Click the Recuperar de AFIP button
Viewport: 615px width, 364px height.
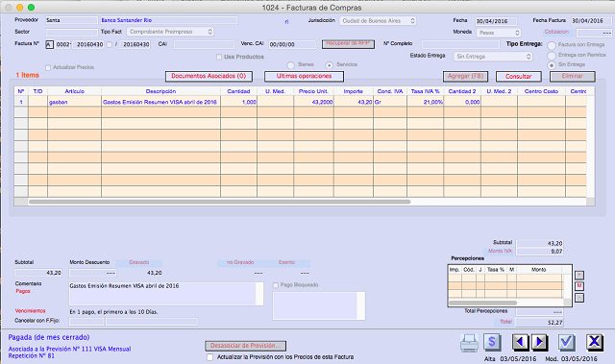click(x=348, y=44)
